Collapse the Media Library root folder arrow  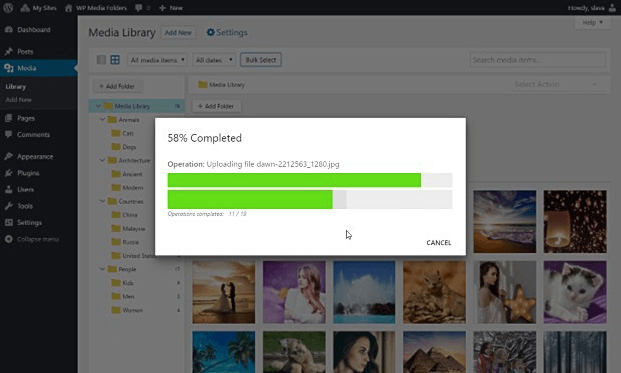coord(98,106)
